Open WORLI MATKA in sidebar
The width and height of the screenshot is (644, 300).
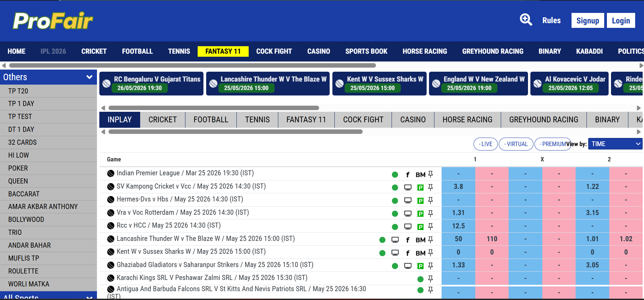[x=48, y=284]
